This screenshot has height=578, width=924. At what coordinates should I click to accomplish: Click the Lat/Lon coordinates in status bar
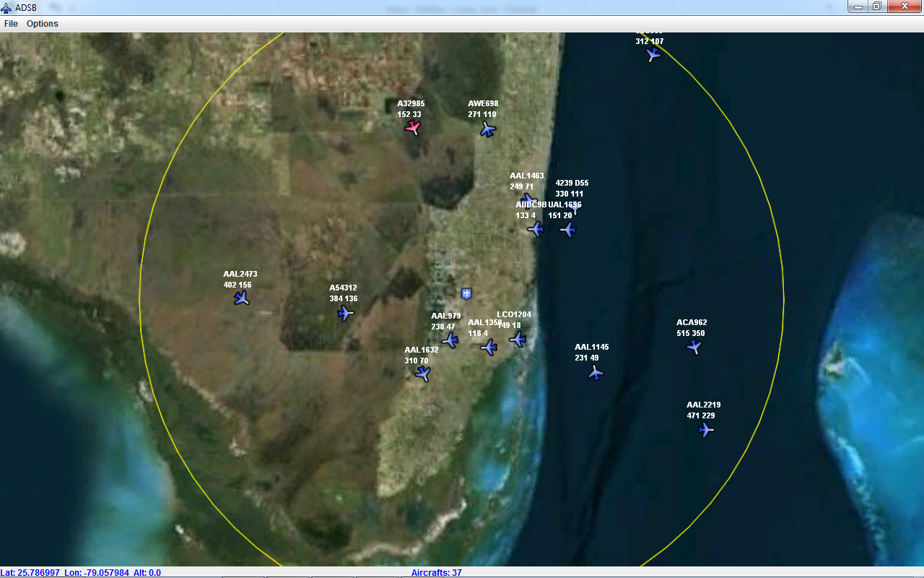pyautogui.click(x=79, y=573)
